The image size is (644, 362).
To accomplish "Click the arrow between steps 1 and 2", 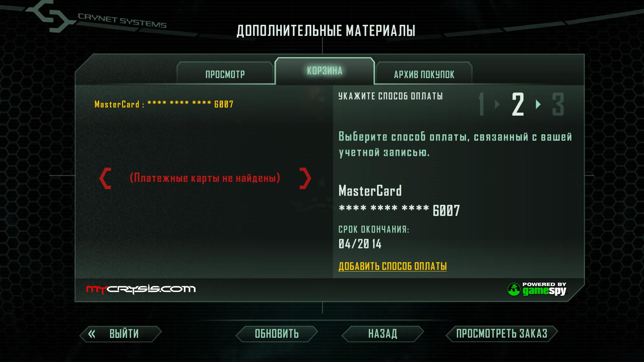I will 497,104.
